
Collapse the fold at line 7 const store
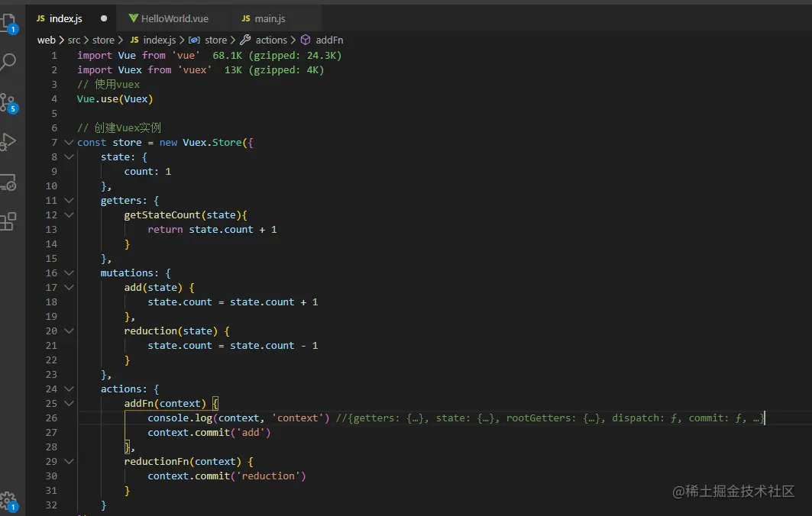coord(68,142)
